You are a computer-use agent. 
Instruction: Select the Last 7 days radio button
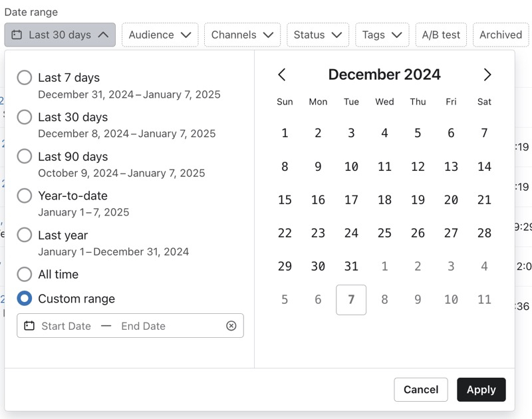(x=24, y=78)
